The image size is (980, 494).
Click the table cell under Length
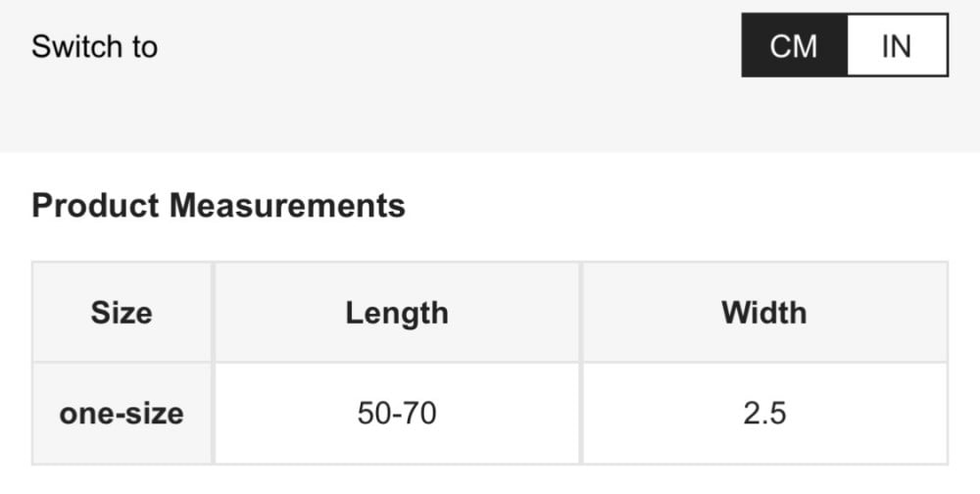397,413
